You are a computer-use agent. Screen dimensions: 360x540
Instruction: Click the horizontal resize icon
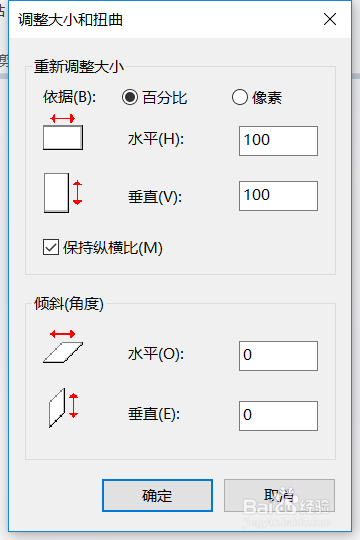(x=63, y=132)
